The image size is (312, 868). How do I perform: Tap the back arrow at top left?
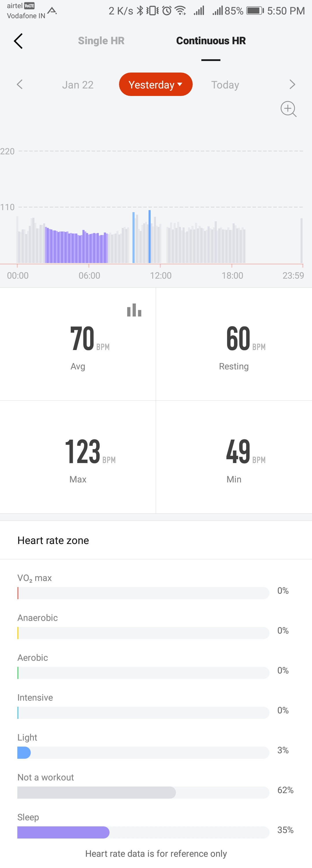point(18,41)
